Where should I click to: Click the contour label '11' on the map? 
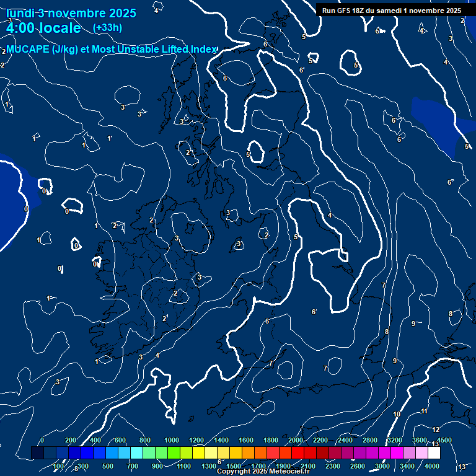tap(425, 412)
